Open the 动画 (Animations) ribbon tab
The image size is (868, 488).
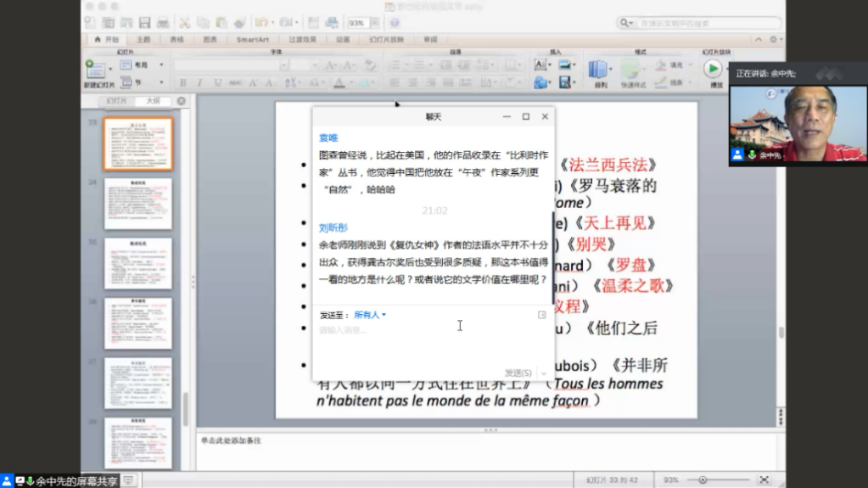pos(343,40)
